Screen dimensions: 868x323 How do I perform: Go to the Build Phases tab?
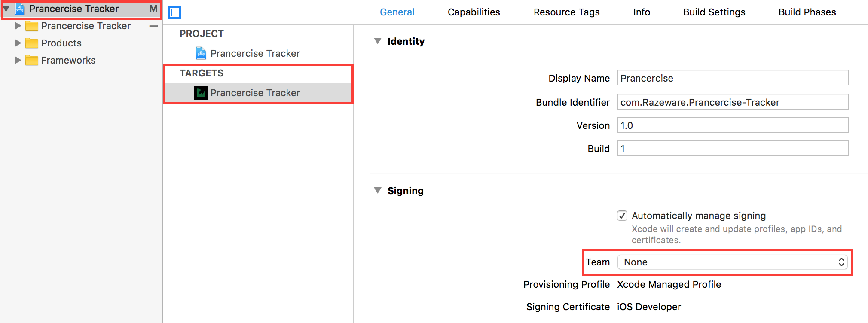click(x=807, y=12)
